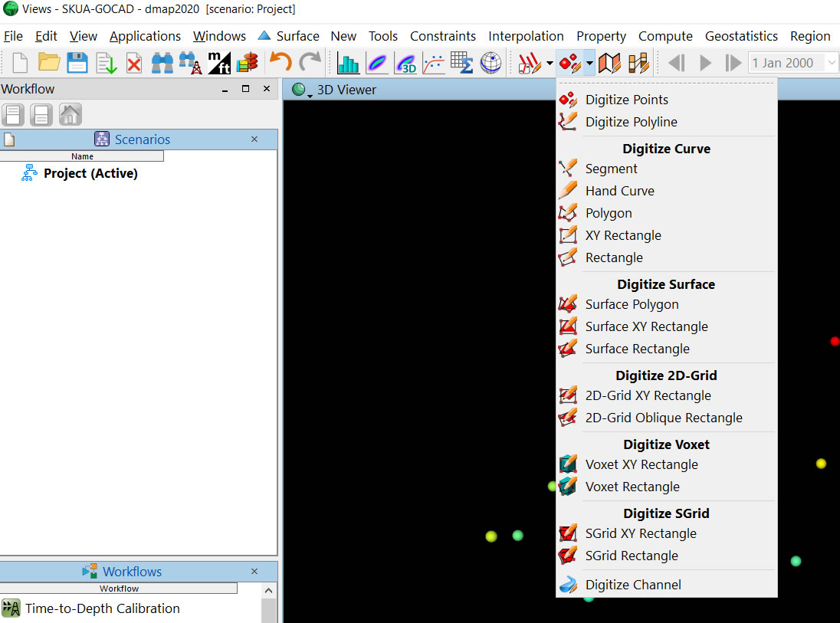The width and height of the screenshot is (840, 623).
Task: Open the Interpolation menu
Action: pyautogui.click(x=526, y=36)
